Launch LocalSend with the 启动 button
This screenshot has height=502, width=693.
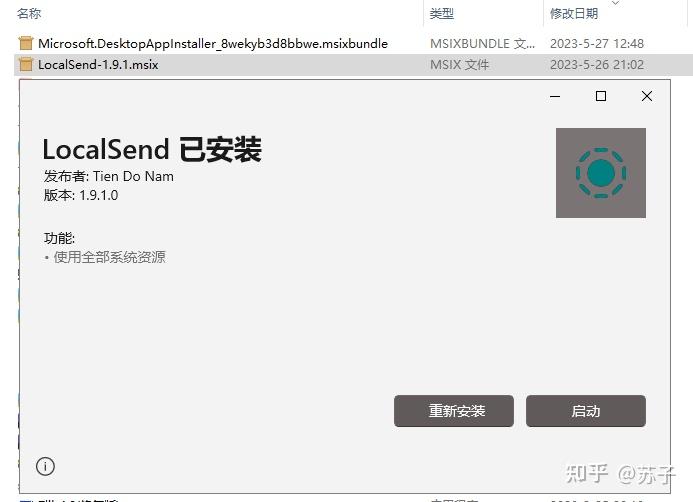(586, 411)
